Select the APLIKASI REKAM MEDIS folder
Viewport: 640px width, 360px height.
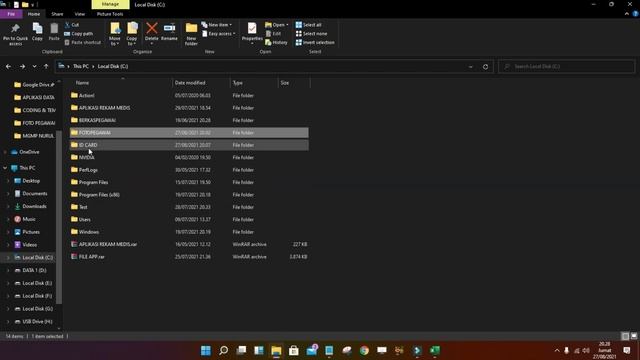pyautogui.click(x=189, y=108)
